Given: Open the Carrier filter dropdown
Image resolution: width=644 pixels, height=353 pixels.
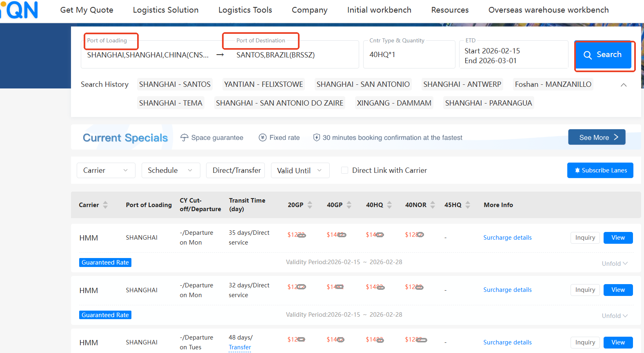Looking at the screenshot, I should coord(105,170).
